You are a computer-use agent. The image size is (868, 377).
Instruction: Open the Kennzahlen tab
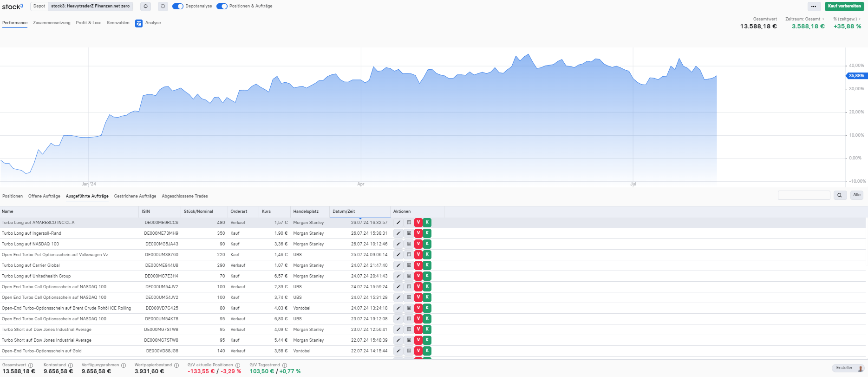click(x=118, y=23)
